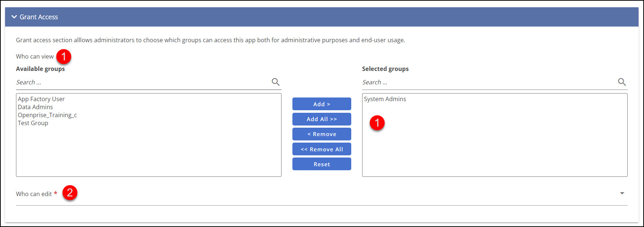Collapse the Grant Access section chevron
This screenshot has height=227, width=644.
click(14, 17)
